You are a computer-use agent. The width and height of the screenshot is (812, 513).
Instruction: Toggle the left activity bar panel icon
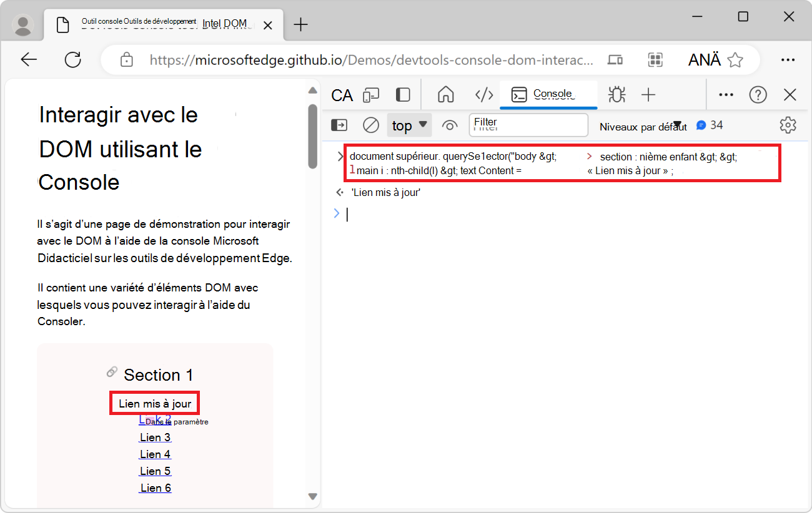click(403, 94)
